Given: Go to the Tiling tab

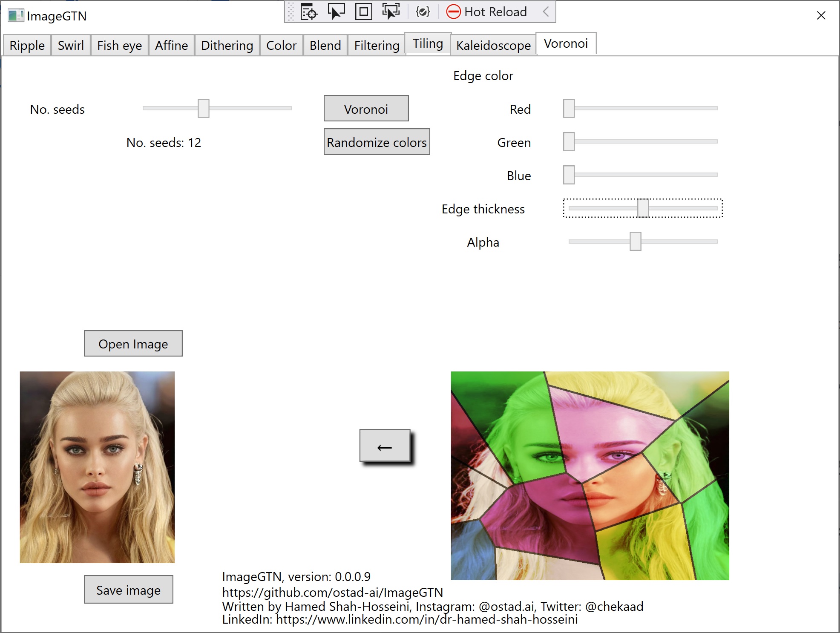Looking at the screenshot, I should coord(428,43).
